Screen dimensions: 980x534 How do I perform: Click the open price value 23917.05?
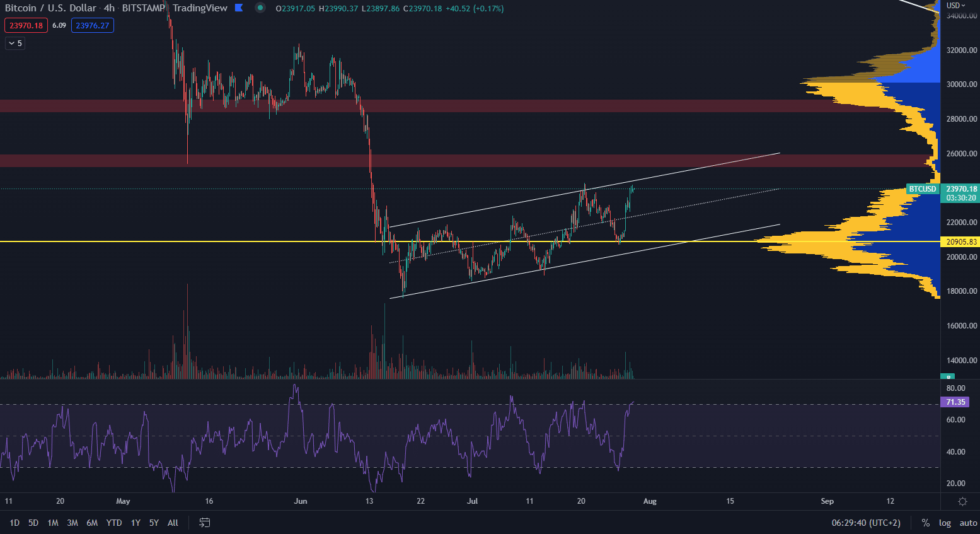(299, 9)
